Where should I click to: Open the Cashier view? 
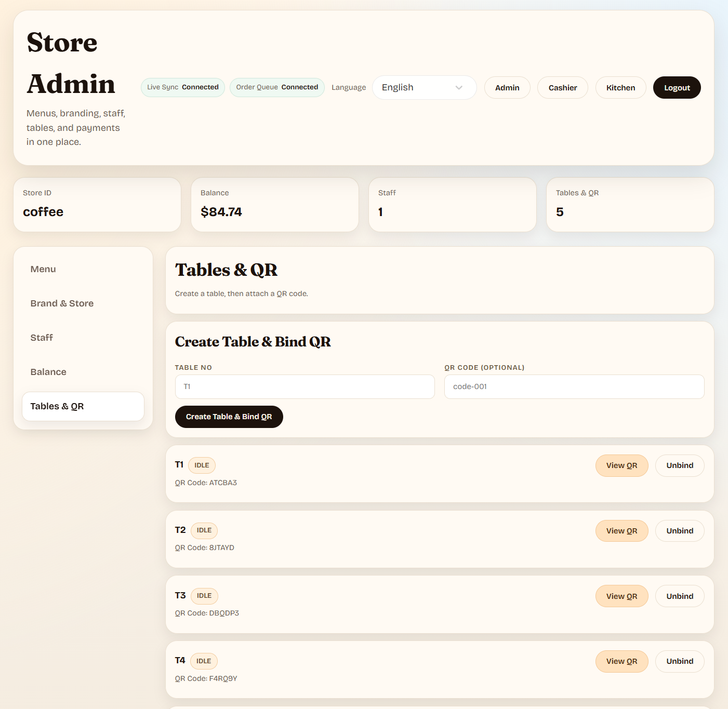[x=563, y=88]
